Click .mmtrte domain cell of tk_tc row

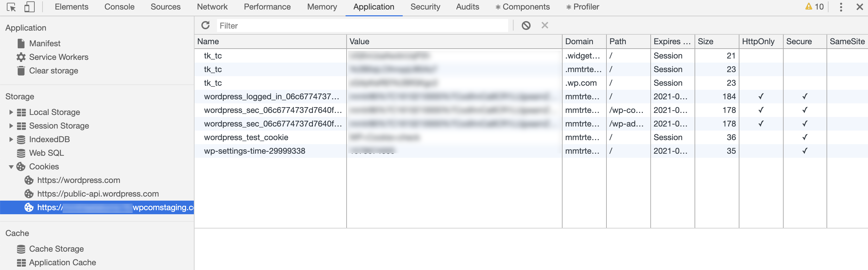tap(584, 69)
